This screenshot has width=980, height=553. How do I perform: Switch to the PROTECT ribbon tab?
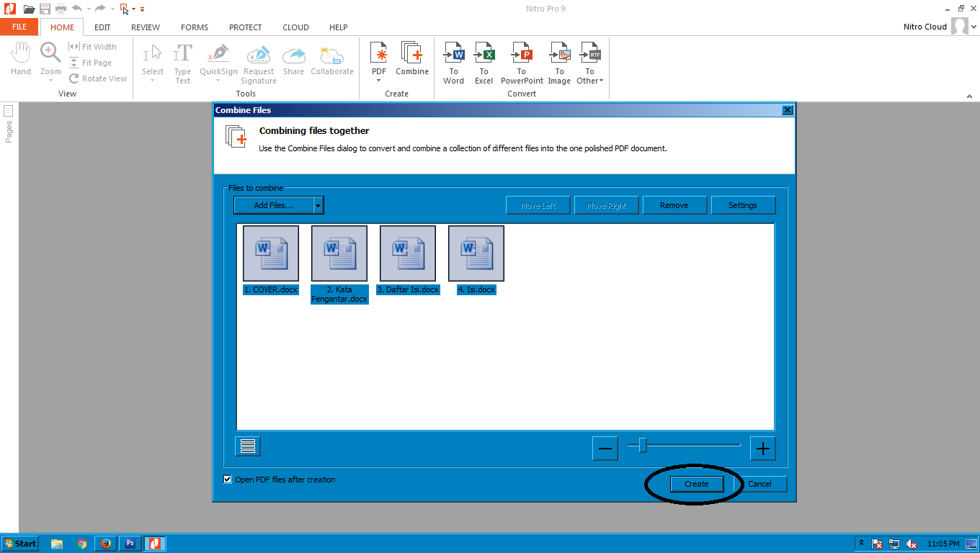245,27
